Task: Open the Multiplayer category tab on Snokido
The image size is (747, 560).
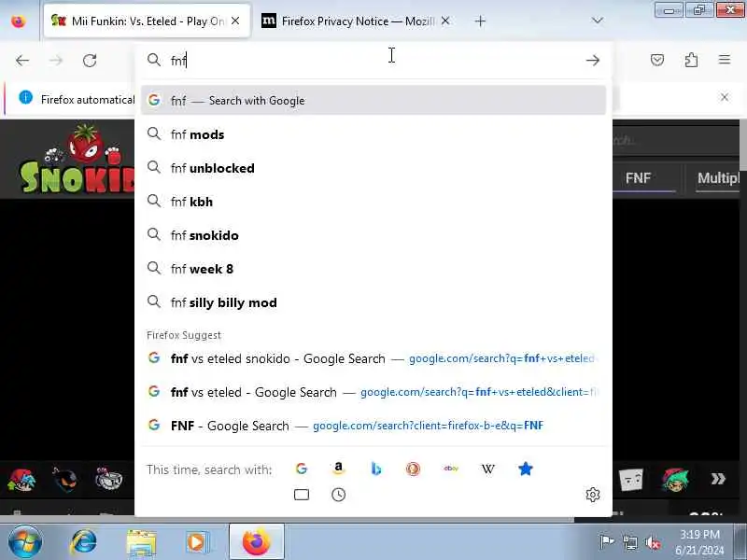Action: [718, 178]
